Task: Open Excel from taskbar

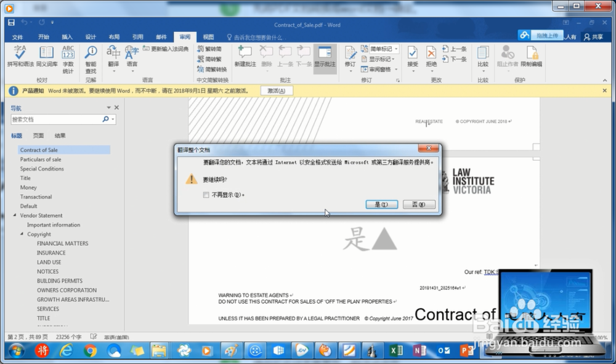Action: (396, 350)
